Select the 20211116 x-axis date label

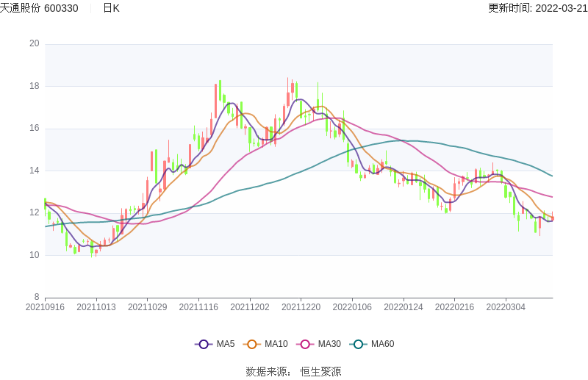198,307
